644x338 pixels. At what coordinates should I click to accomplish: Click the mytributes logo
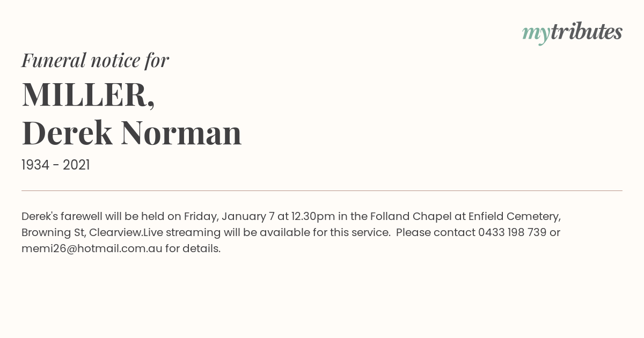click(572, 32)
